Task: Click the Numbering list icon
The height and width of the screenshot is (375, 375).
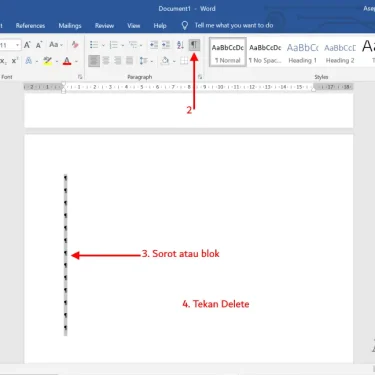Action: tap(113, 45)
